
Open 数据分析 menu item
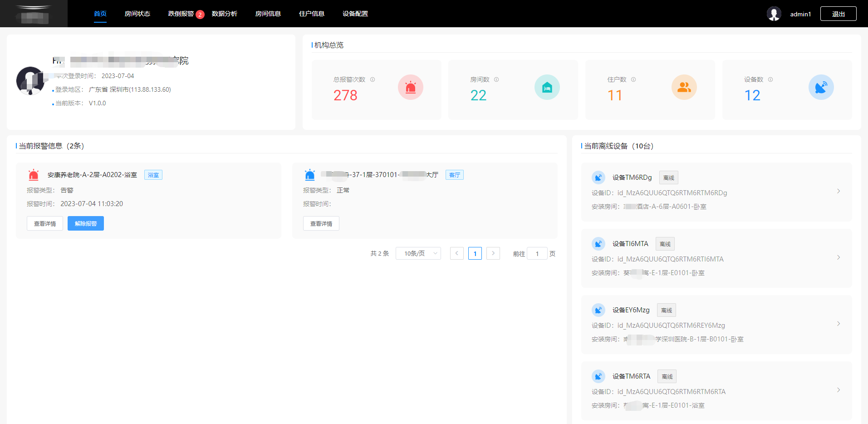tap(225, 14)
